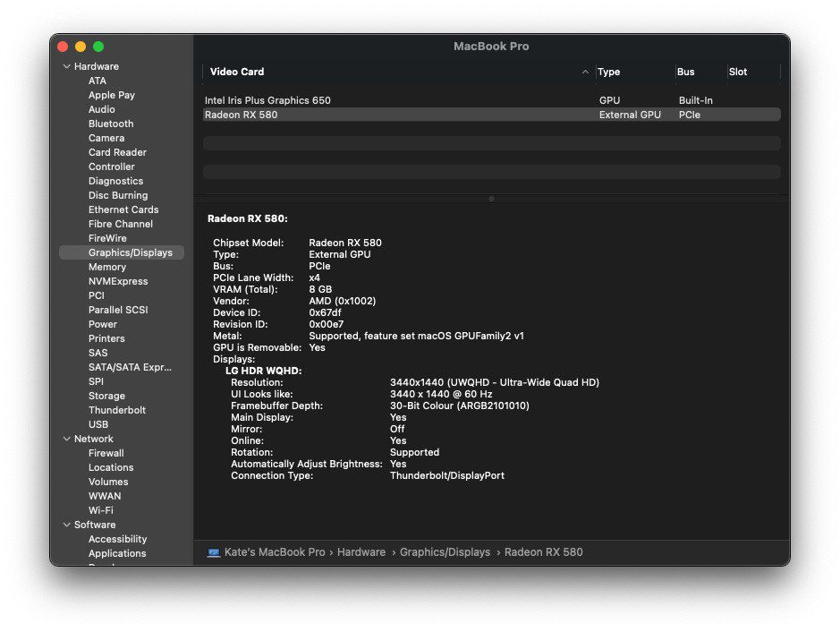
Task: Click Kate's MacBook Pro in path bar
Action: [275, 552]
